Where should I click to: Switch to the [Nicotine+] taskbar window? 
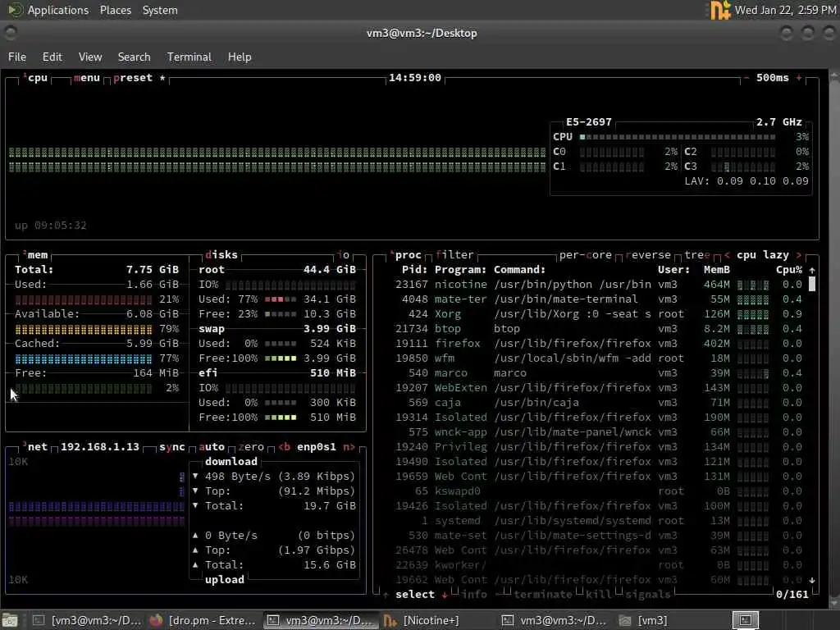click(422, 620)
